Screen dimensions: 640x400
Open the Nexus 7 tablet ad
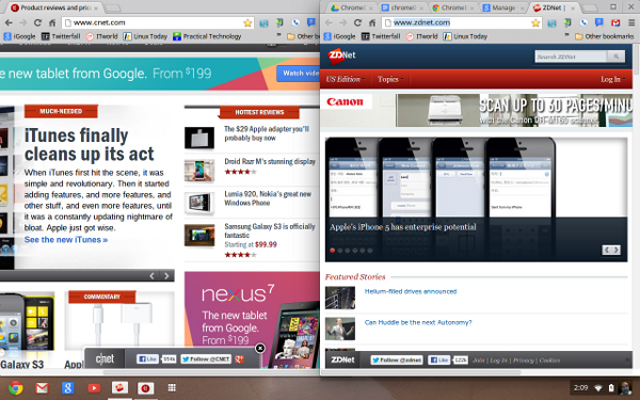[x=252, y=320]
